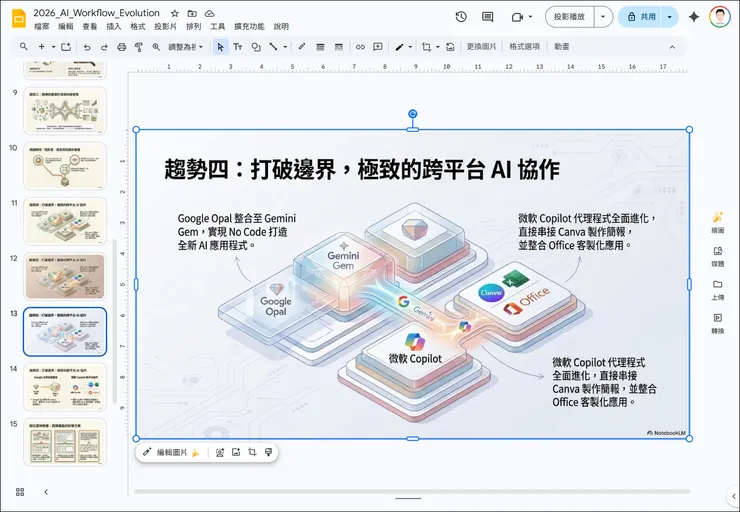Image resolution: width=740 pixels, height=512 pixels.
Task: Click the border color pencil icon
Action: (302, 47)
